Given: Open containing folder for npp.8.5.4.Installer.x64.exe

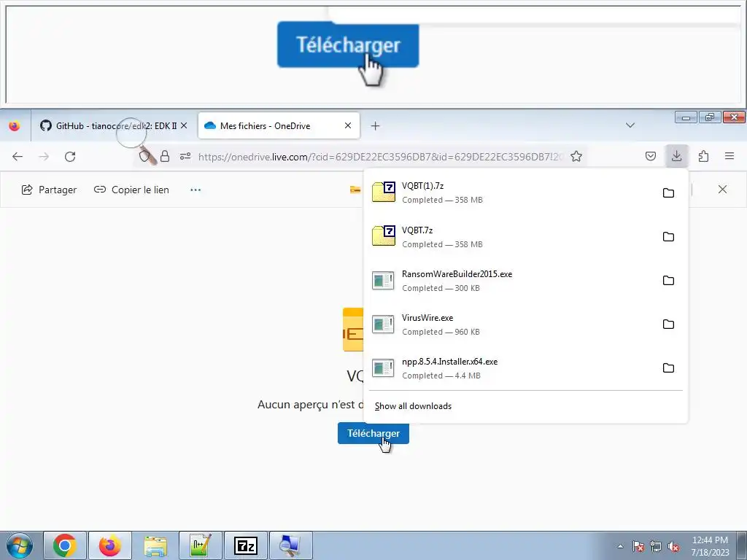Looking at the screenshot, I should pos(668,368).
